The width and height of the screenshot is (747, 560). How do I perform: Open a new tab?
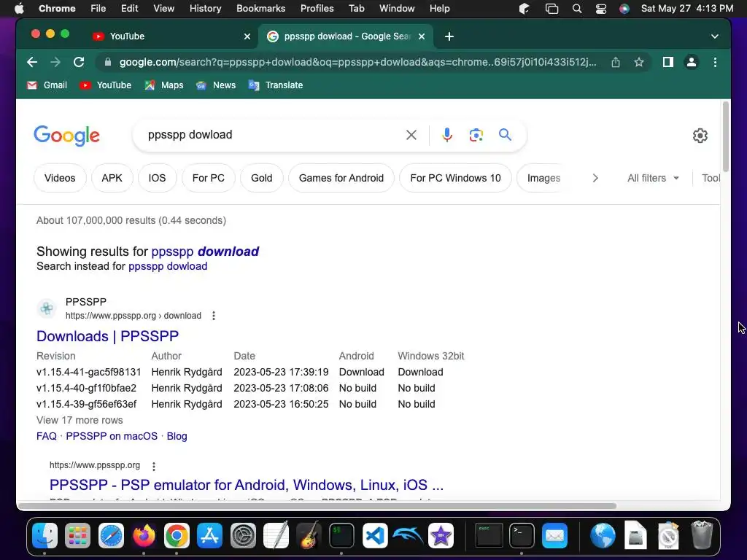pos(449,36)
